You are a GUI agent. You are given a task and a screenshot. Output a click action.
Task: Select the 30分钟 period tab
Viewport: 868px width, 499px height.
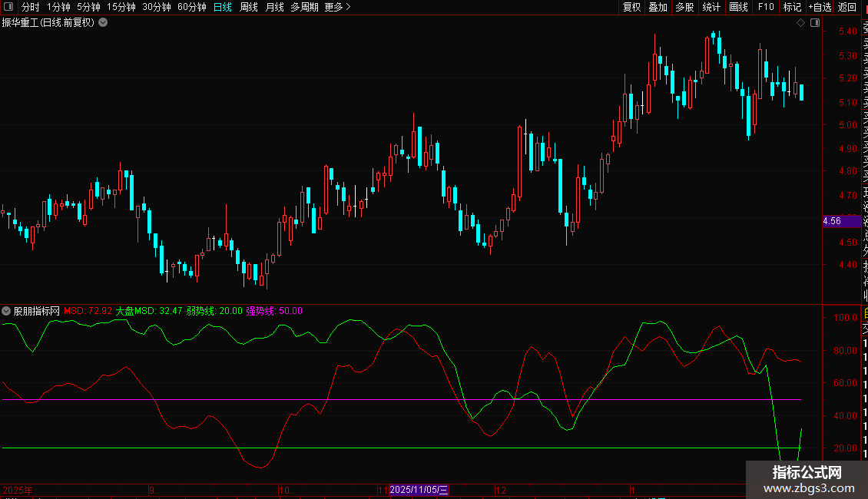[157, 7]
